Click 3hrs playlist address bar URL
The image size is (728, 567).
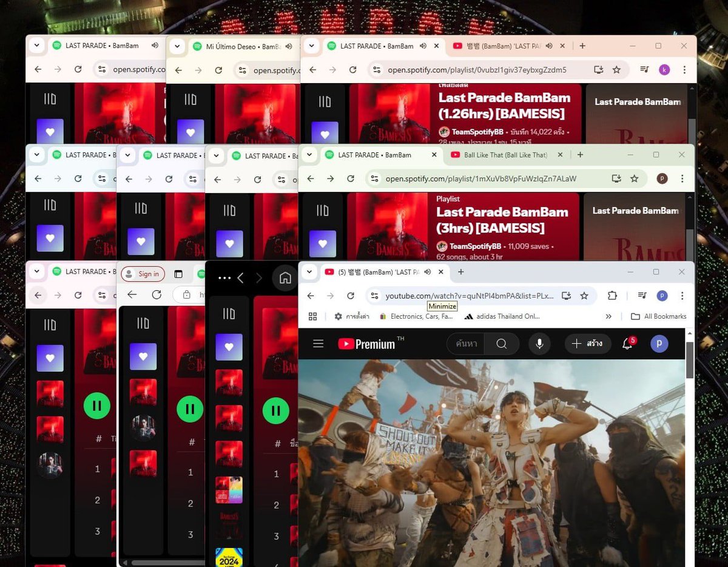coord(481,178)
